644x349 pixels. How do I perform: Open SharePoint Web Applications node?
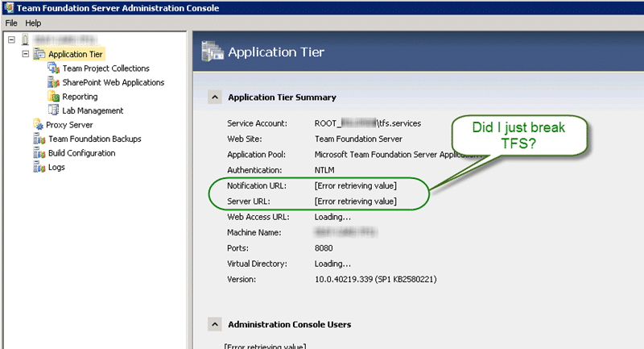113,82
